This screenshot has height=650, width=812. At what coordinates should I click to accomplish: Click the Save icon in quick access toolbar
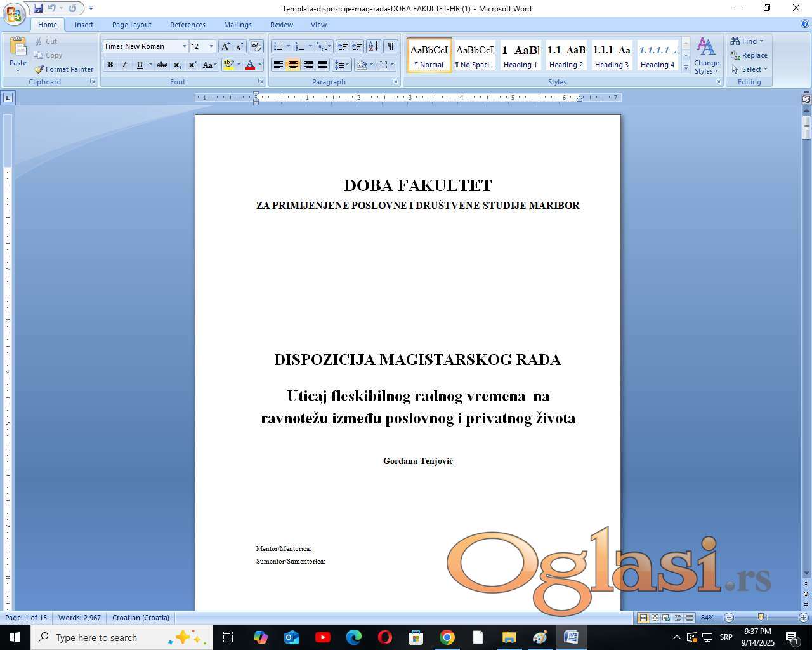(38, 8)
